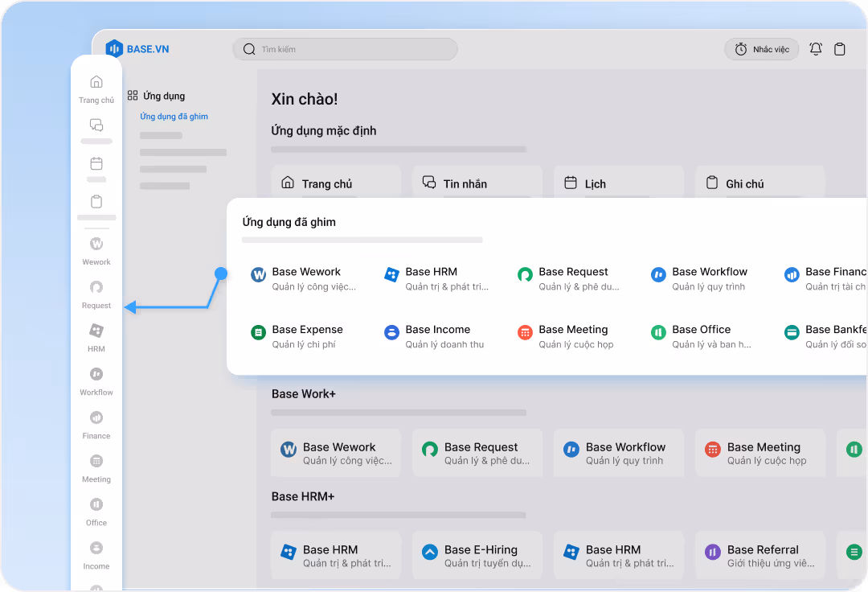
Task: Open HRM from the sidebar
Action: [96, 338]
